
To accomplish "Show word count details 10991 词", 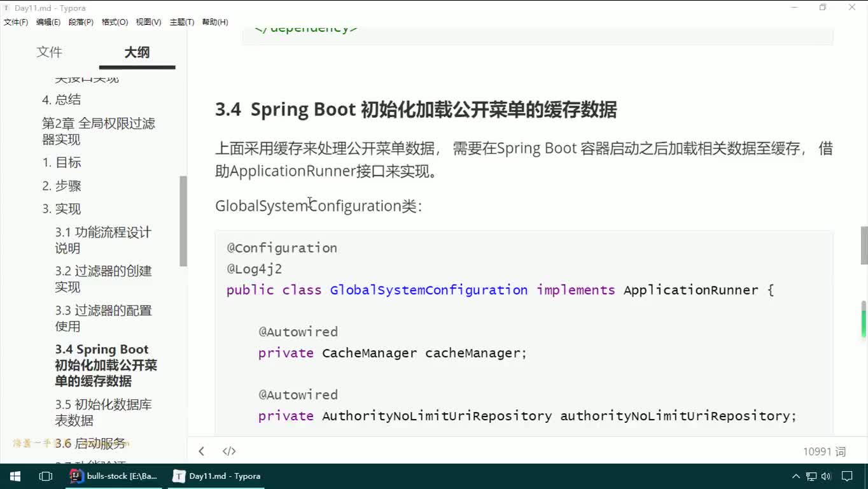I will tap(824, 451).
